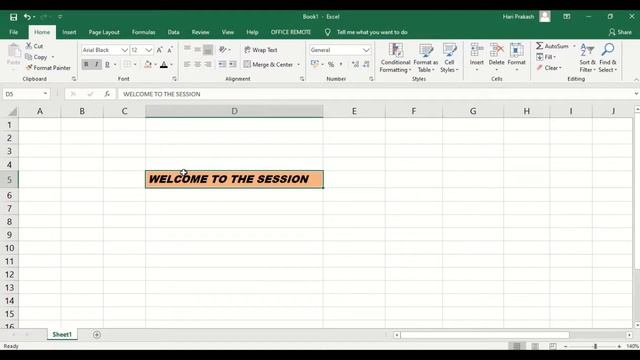Switch to Page Layout view in status bar
The width and height of the screenshot is (640, 360).
tap(535, 346)
